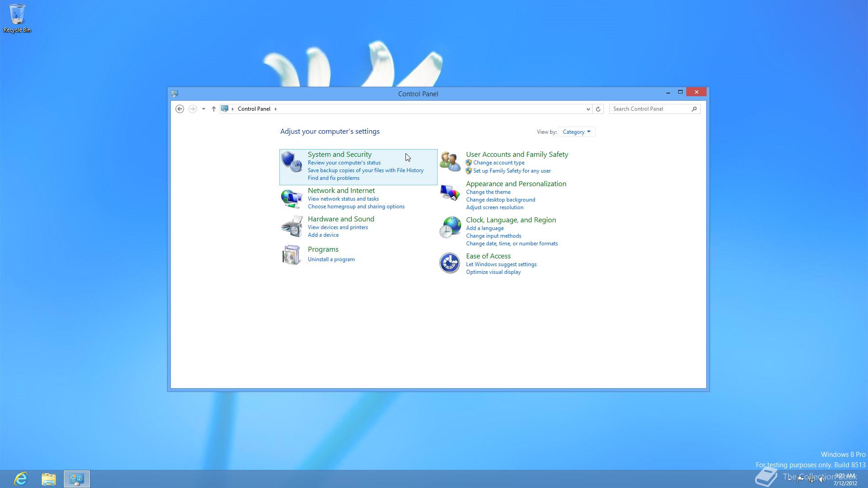Open Clock, Language, and Region category
The width and height of the screenshot is (868, 488).
point(511,220)
